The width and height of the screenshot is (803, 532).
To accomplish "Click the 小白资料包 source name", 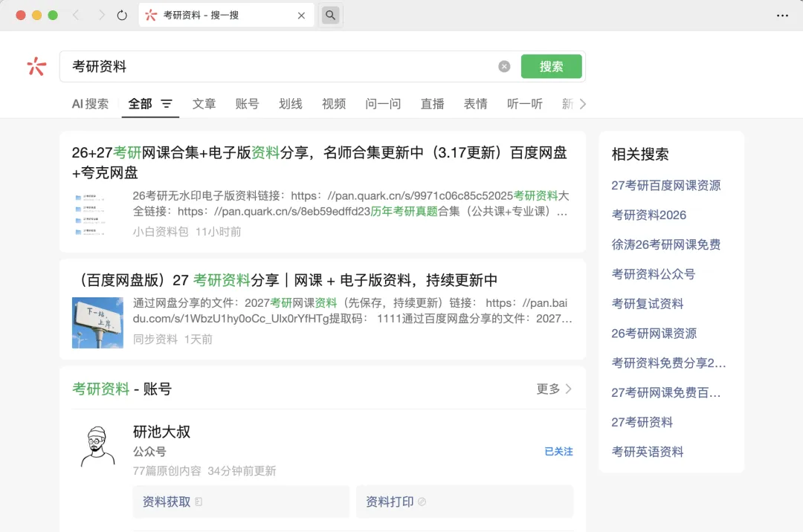I will click(x=161, y=232).
